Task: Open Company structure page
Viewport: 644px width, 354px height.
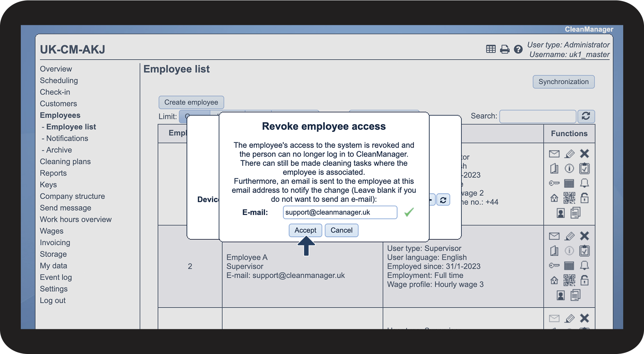Action: tap(72, 197)
